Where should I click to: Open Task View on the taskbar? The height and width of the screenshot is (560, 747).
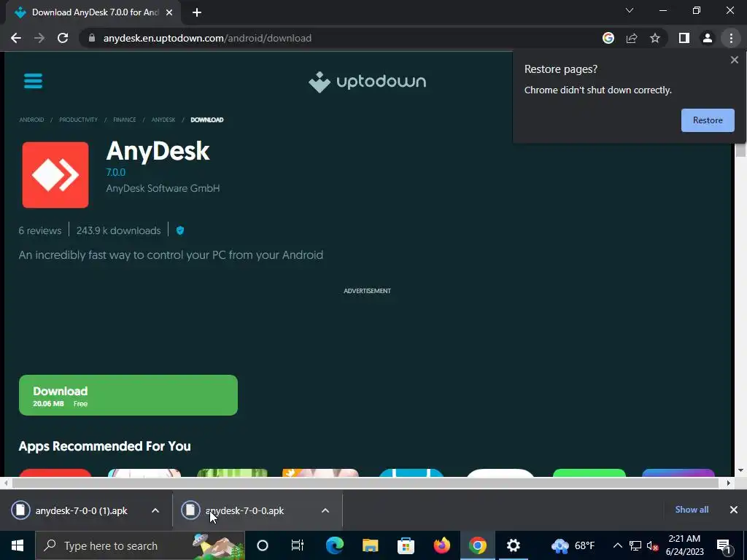point(298,545)
